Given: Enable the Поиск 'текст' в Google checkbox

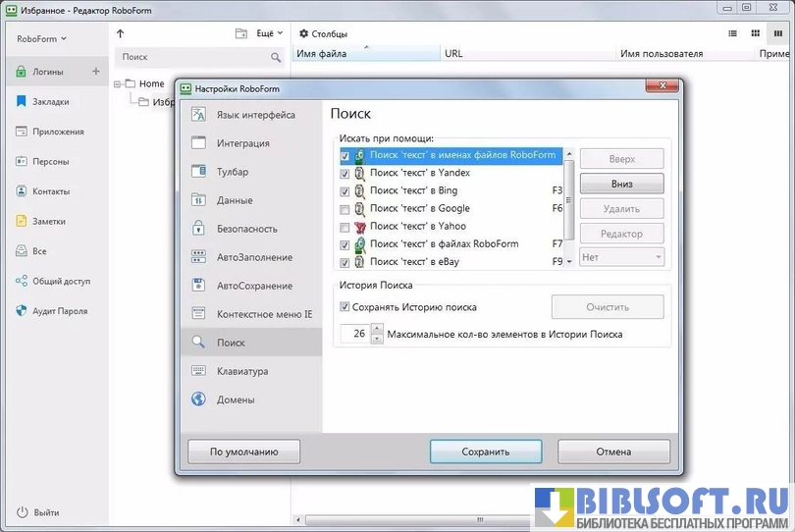Looking at the screenshot, I should pos(344,209).
